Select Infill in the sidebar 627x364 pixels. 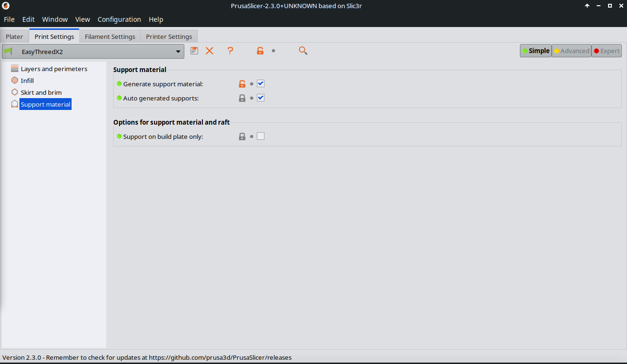click(27, 81)
